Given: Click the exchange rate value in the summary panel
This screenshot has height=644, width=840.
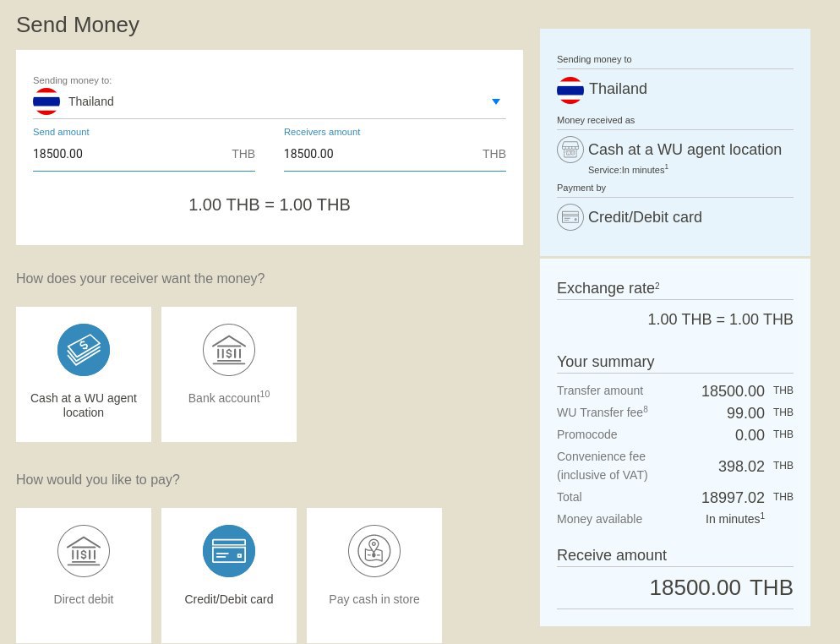Looking at the screenshot, I should click(720, 319).
